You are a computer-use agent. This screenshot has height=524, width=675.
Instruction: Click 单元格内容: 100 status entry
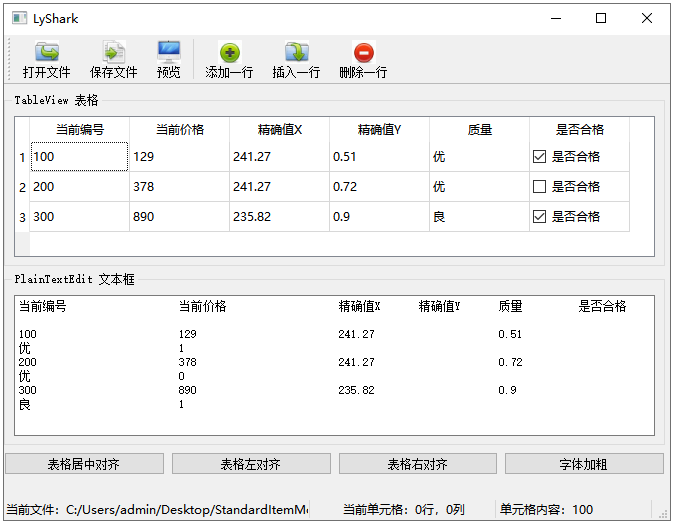point(546,510)
